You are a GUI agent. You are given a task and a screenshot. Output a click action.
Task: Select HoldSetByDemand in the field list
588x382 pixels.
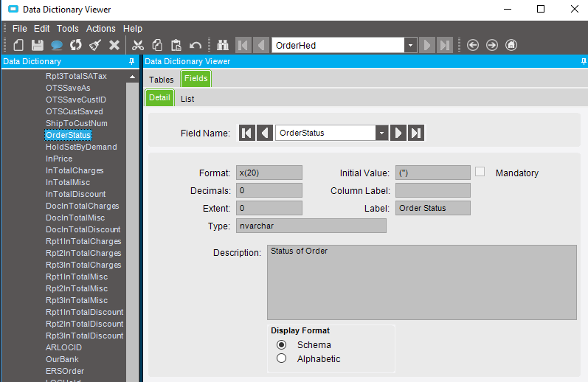[x=81, y=147]
